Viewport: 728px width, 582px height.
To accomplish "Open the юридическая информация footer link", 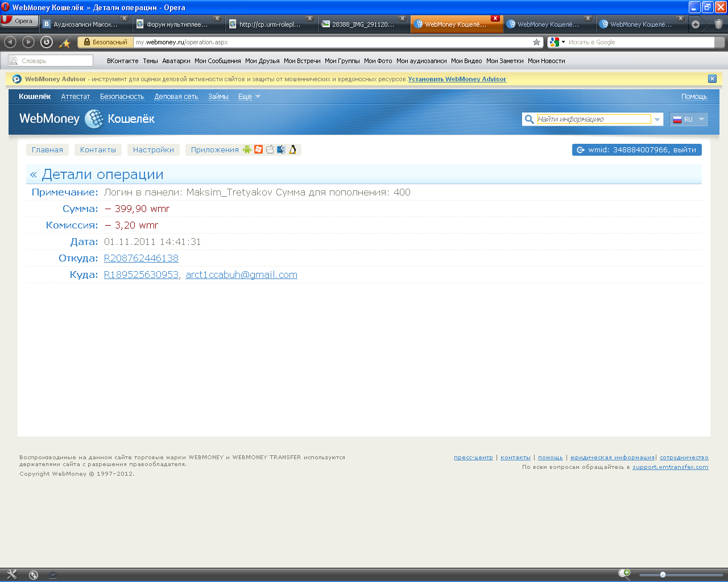I will [613, 458].
